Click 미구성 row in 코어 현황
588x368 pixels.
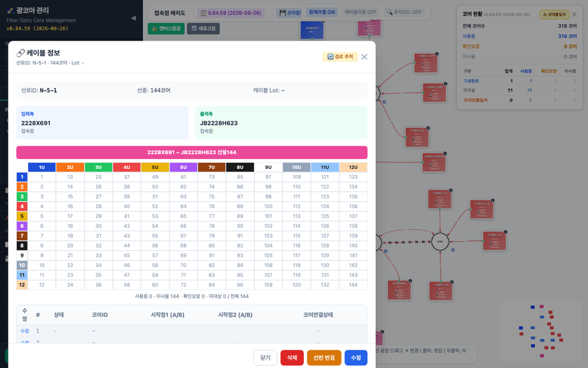coord(519,90)
